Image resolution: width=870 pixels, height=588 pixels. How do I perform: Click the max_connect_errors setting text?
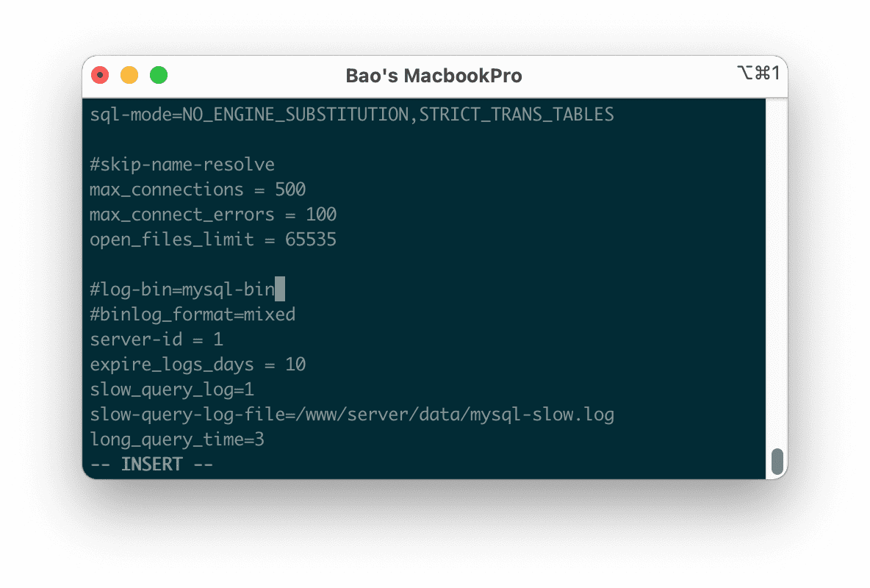point(181,215)
